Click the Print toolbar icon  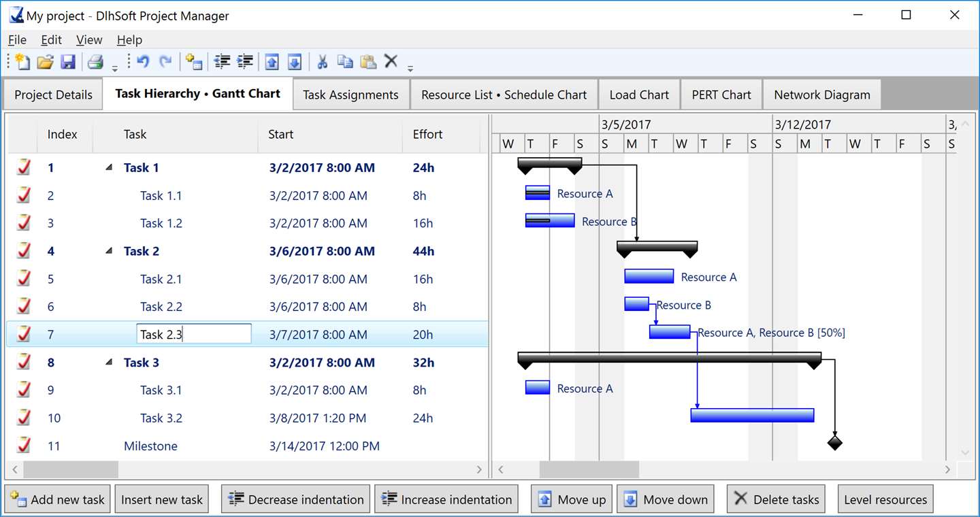(95, 62)
